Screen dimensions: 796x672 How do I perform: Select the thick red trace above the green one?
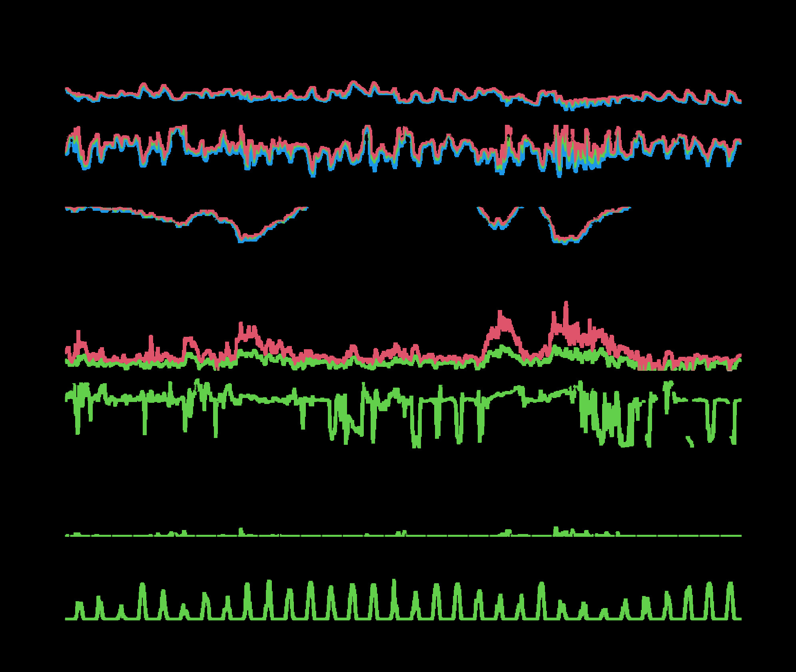pyautogui.click(x=403, y=336)
